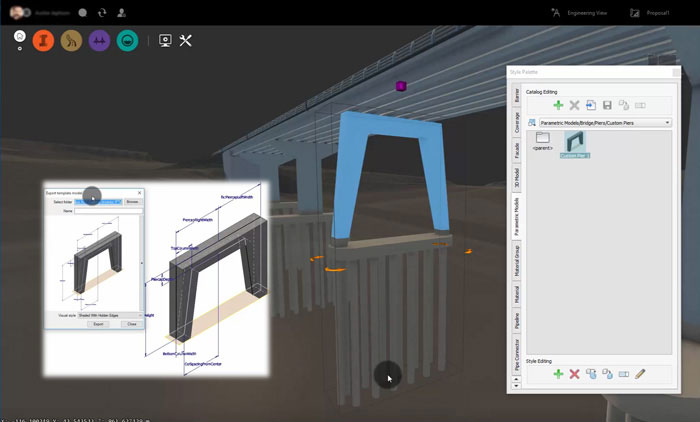This screenshot has width=700, height=422.
Task: Click the monitor presentation icon in toolbar
Action: (x=165, y=40)
